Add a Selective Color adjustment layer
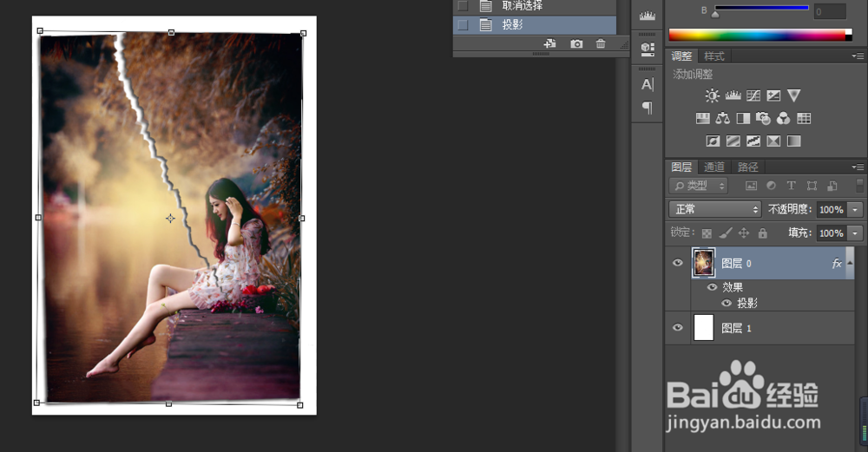This screenshot has height=452, width=868. pos(773,141)
